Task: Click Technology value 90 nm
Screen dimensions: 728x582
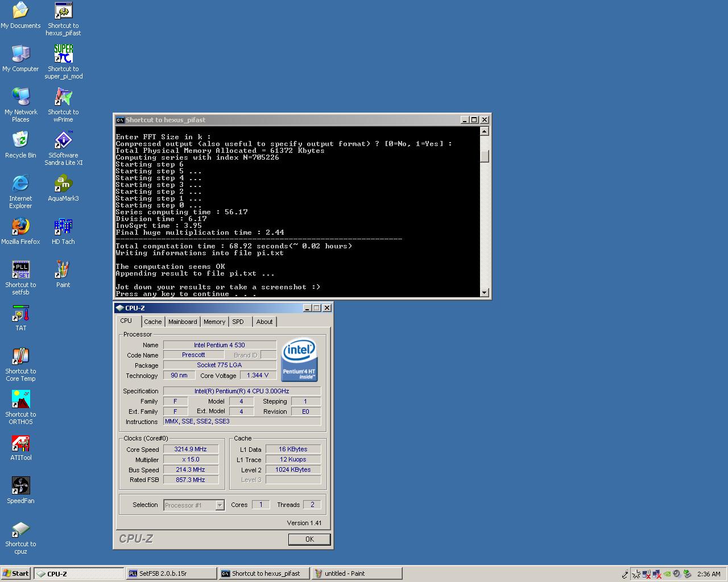Action: [x=179, y=375]
